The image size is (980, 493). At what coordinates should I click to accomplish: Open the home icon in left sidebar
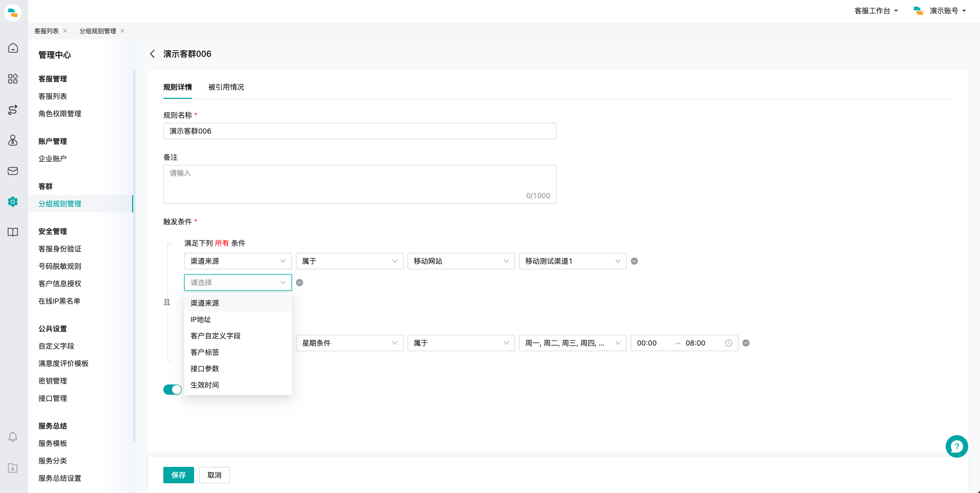click(x=13, y=48)
